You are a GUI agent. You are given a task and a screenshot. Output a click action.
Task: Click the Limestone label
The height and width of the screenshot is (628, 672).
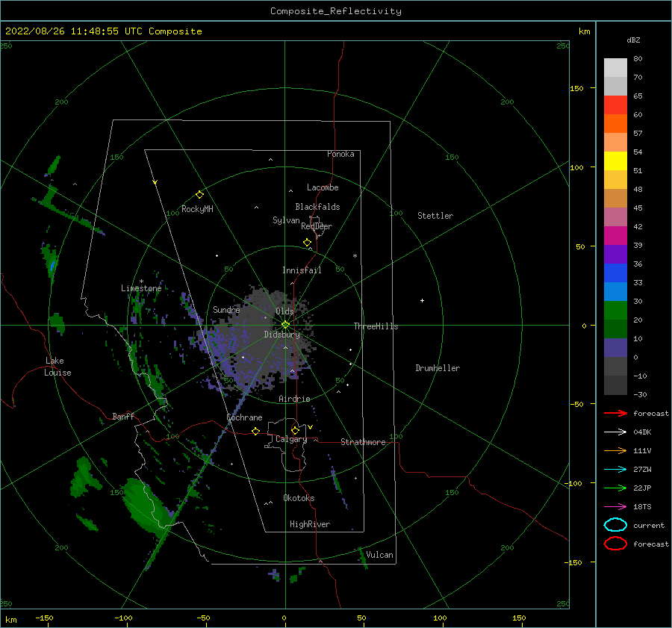point(141,288)
